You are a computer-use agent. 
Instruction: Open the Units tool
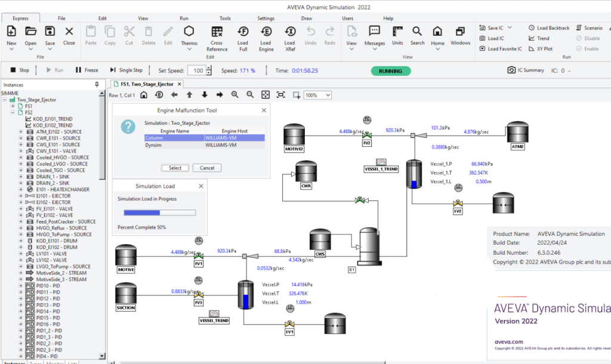click(x=397, y=31)
